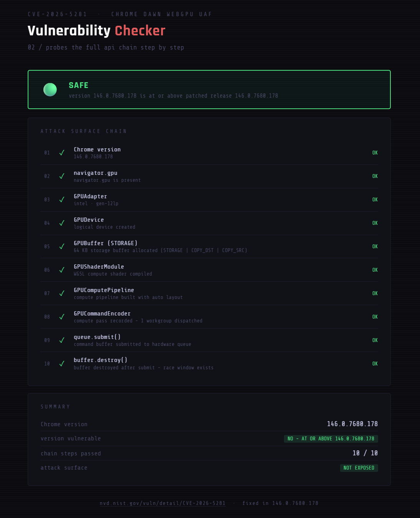Click the buffer.destroy() step checkmark
The image size is (420, 518).
(x=61, y=364)
